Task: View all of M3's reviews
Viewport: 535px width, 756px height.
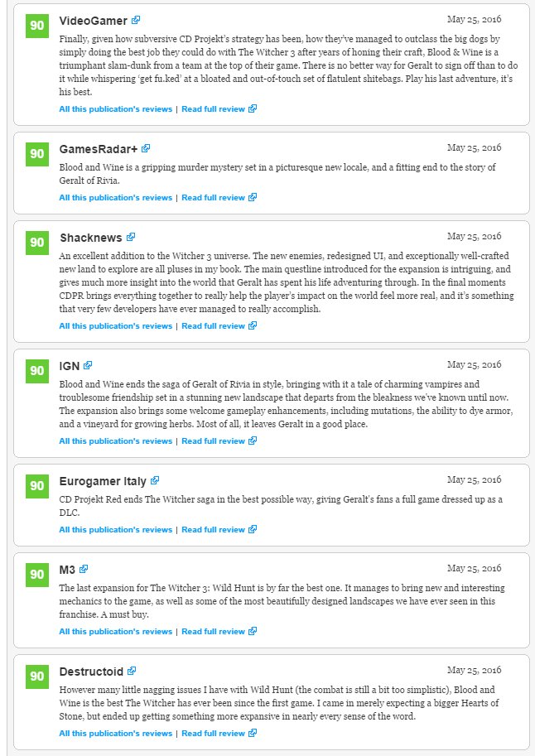Action: (116, 632)
